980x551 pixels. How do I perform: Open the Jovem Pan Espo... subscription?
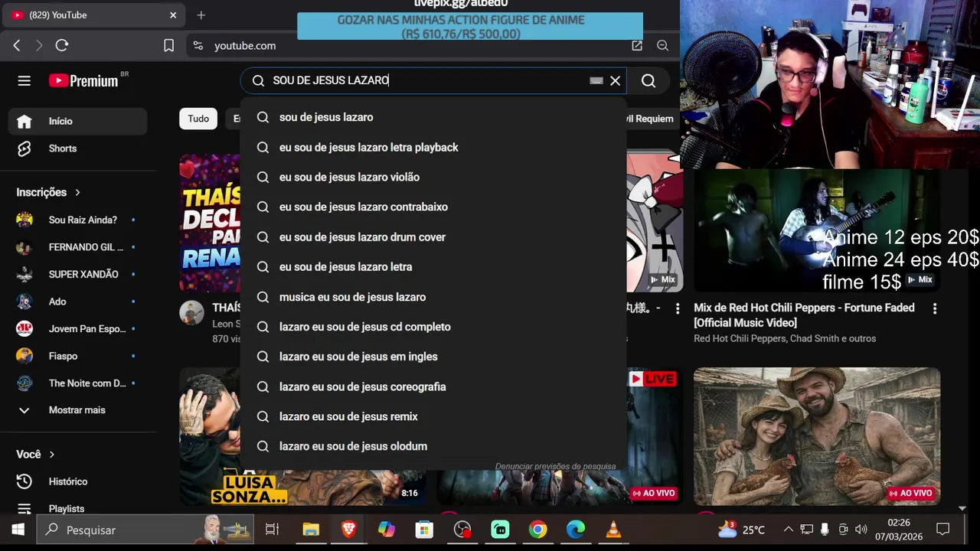pos(77,329)
